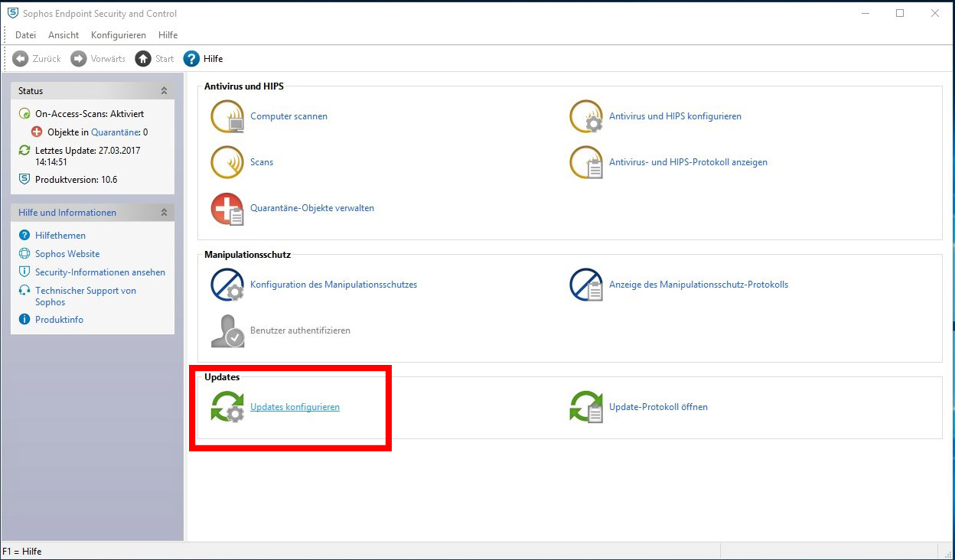Open the Produktinfo link
The width and height of the screenshot is (955, 560).
pyautogui.click(x=59, y=320)
